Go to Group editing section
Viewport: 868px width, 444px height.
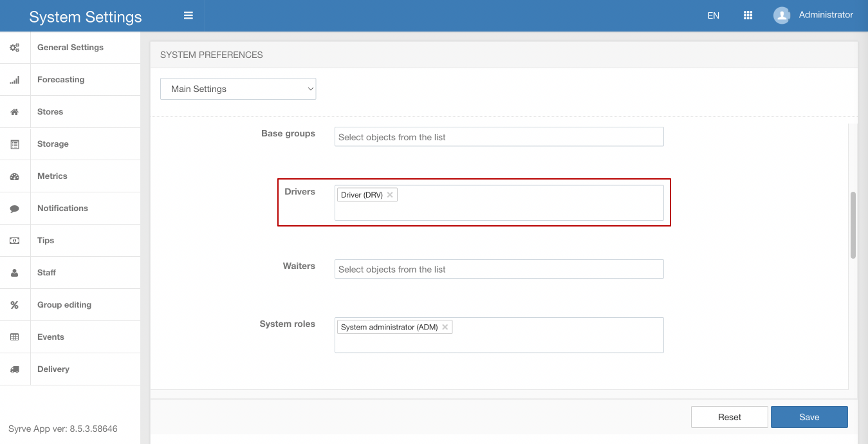pyautogui.click(x=64, y=305)
